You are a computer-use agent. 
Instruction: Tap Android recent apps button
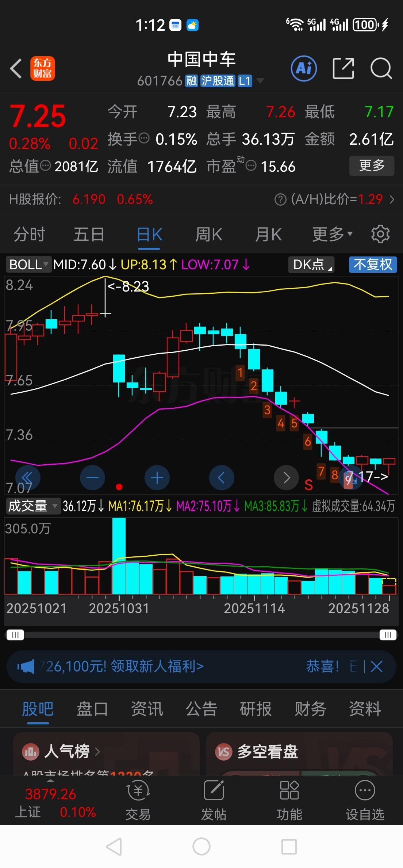pyautogui.click(x=289, y=846)
